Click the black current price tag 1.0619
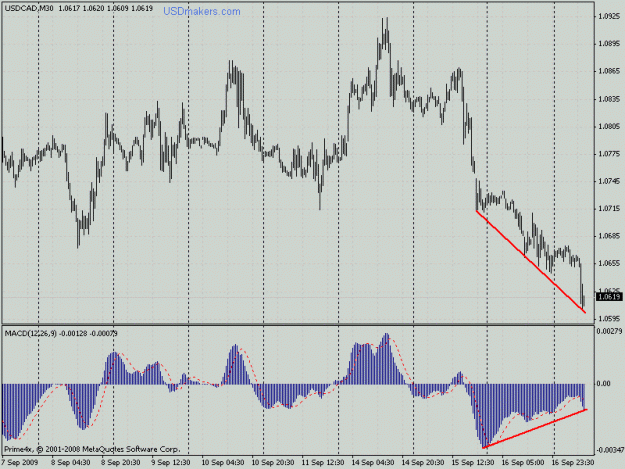The image size is (625, 469). (x=609, y=297)
